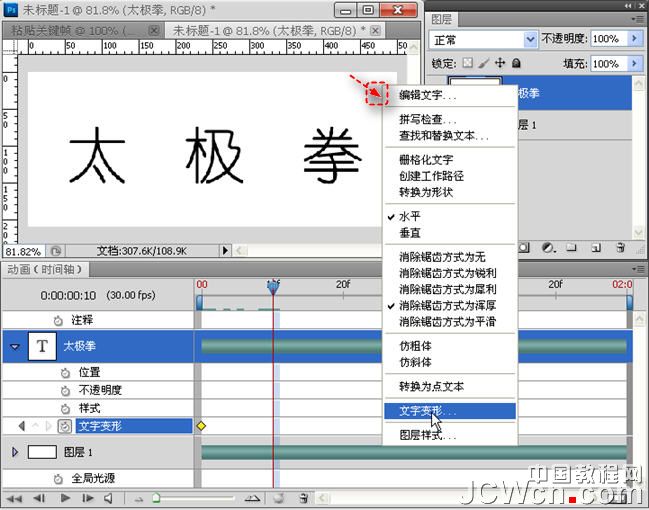
Task: Toggle stopwatch for 不透明度 property
Action: pyautogui.click(x=65, y=390)
